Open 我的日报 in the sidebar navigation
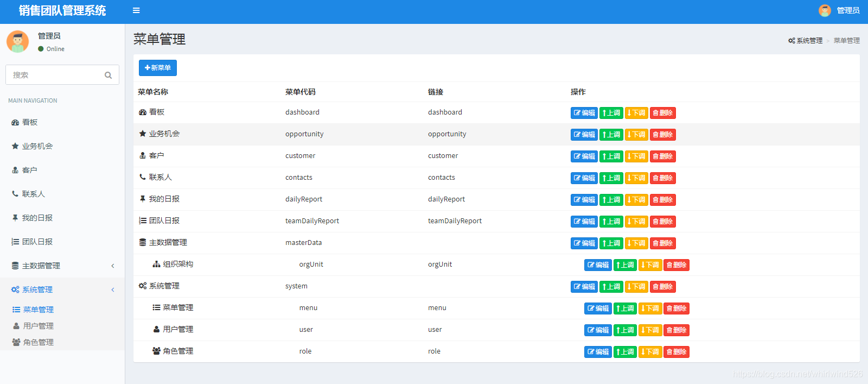The width and height of the screenshot is (868, 384). (x=62, y=218)
